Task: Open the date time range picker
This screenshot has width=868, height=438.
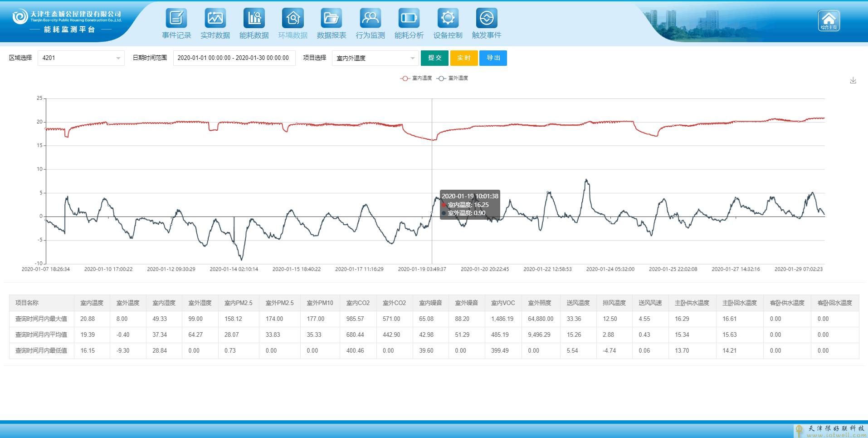Action: tap(234, 58)
